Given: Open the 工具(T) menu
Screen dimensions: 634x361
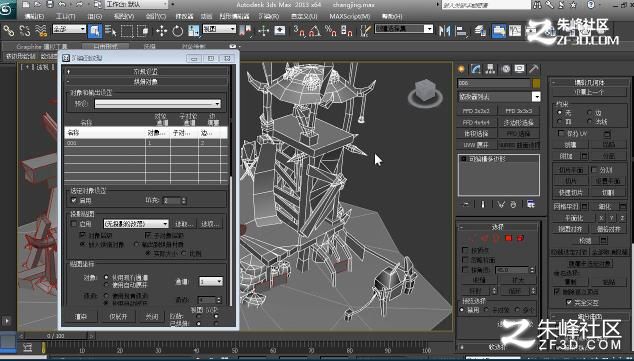Looking at the screenshot, I should pyautogui.click(x=66, y=17).
